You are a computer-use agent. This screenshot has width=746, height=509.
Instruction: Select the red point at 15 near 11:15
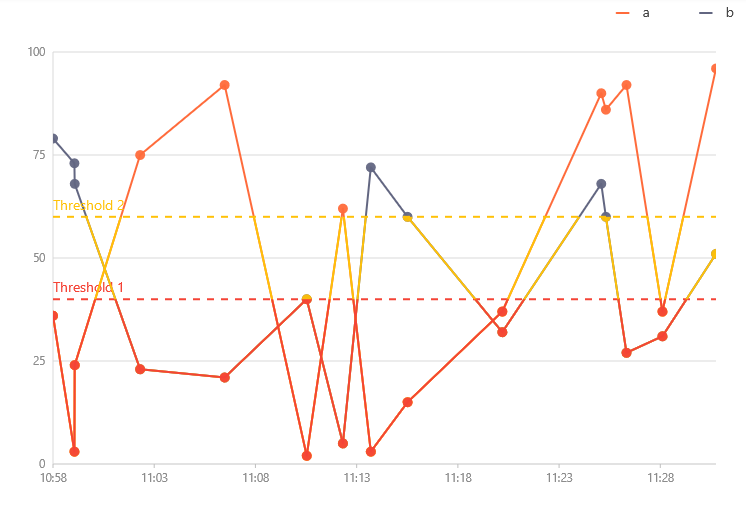tap(408, 402)
